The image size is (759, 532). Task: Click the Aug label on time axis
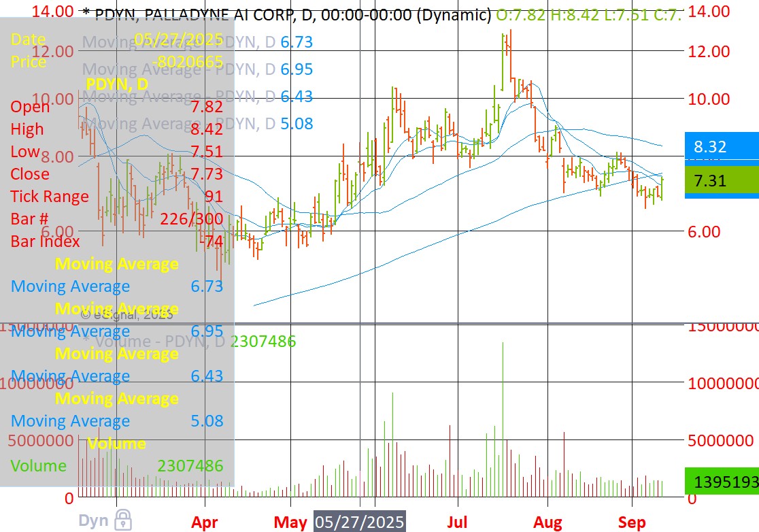(547, 522)
